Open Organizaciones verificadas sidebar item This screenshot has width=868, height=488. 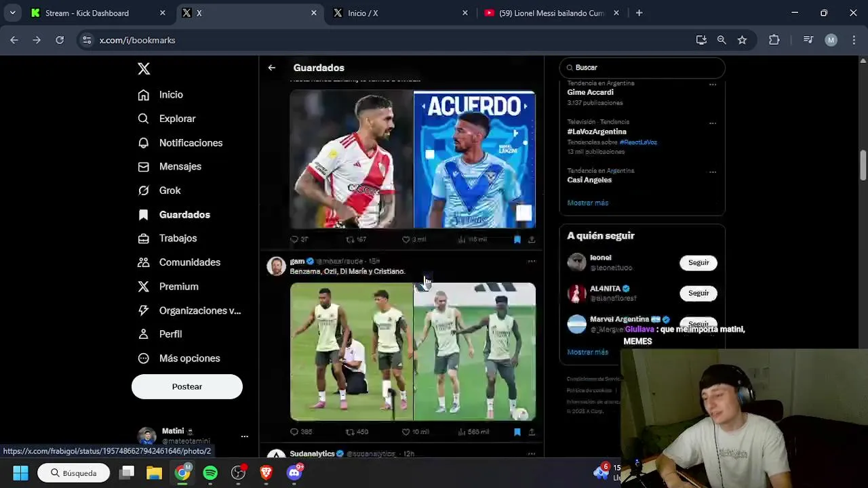tap(189, 310)
